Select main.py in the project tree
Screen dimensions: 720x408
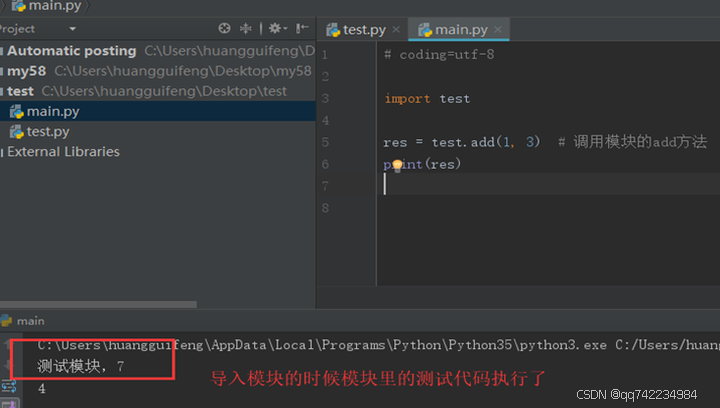click(x=53, y=112)
